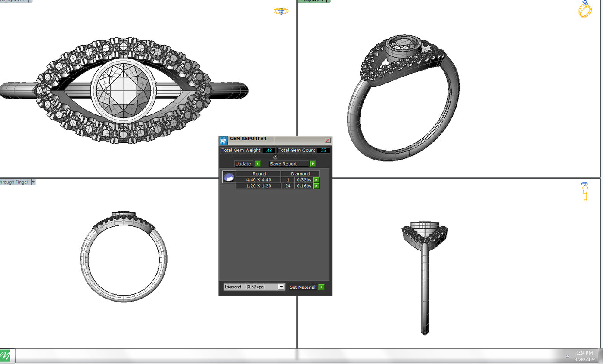The image size is (603, 364).
Task: Click green arrow for the 0.16tw gem row
Action: [316, 186]
